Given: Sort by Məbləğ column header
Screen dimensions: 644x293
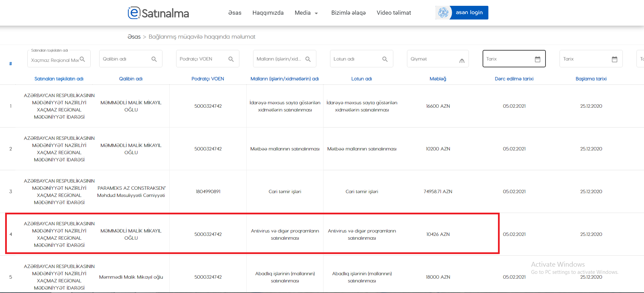Looking at the screenshot, I should click(438, 79).
